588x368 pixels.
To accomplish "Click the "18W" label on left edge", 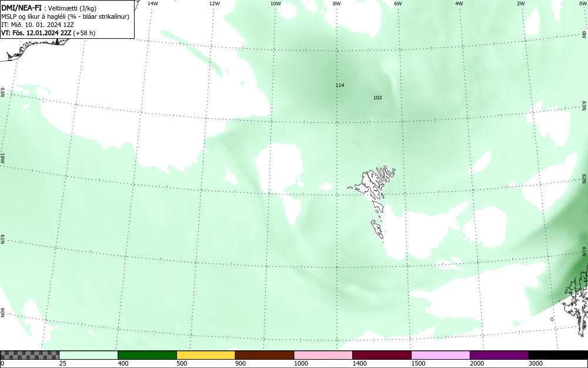I will pyautogui.click(x=2, y=158).
